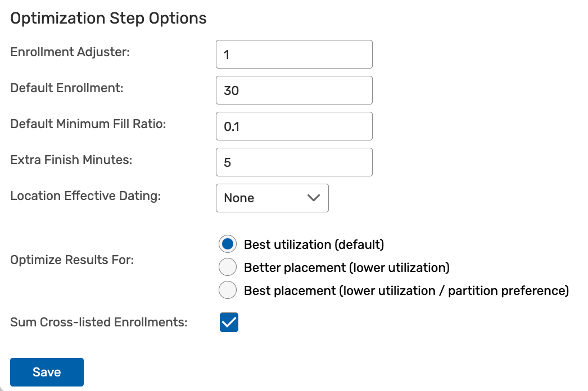Select the Best utilization (default) radio button
The image size is (588, 391).
228,244
